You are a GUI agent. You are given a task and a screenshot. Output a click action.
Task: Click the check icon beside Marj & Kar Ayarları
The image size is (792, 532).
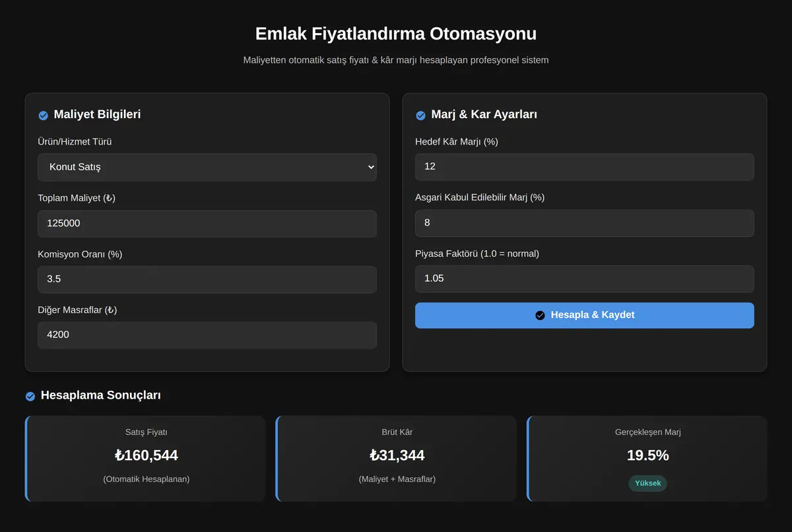click(420, 116)
